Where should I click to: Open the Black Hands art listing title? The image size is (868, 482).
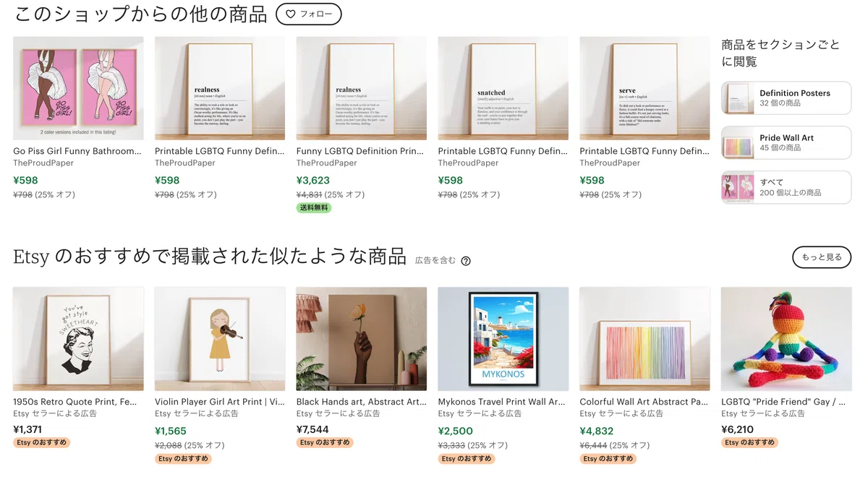point(362,402)
